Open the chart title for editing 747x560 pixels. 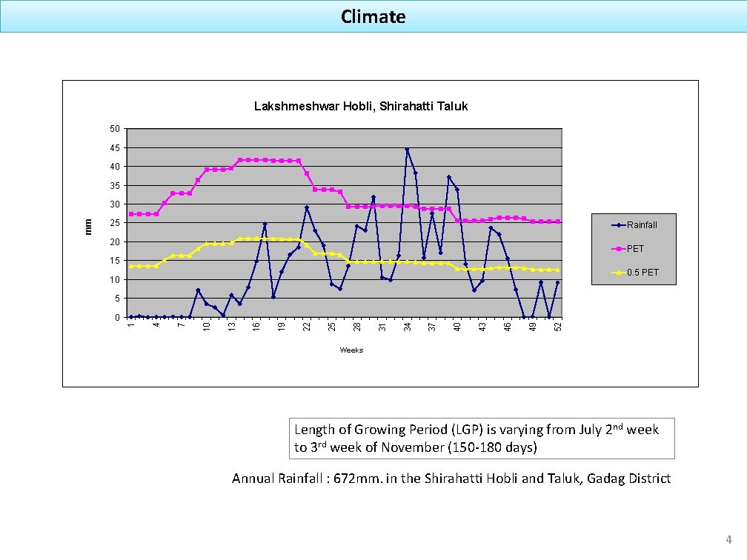[361, 106]
